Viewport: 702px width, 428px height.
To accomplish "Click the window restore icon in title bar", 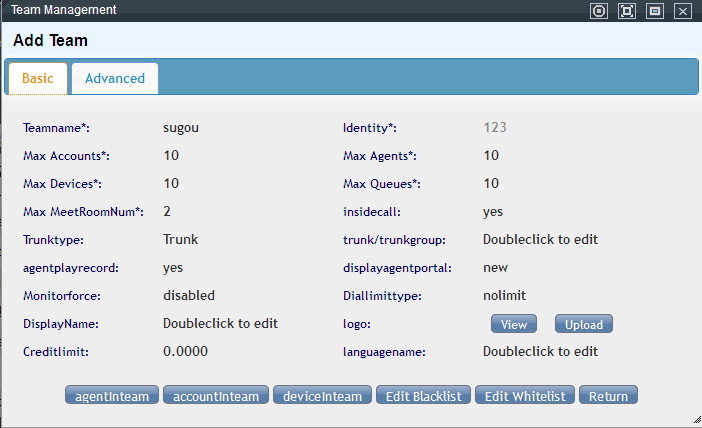I will [x=655, y=11].
